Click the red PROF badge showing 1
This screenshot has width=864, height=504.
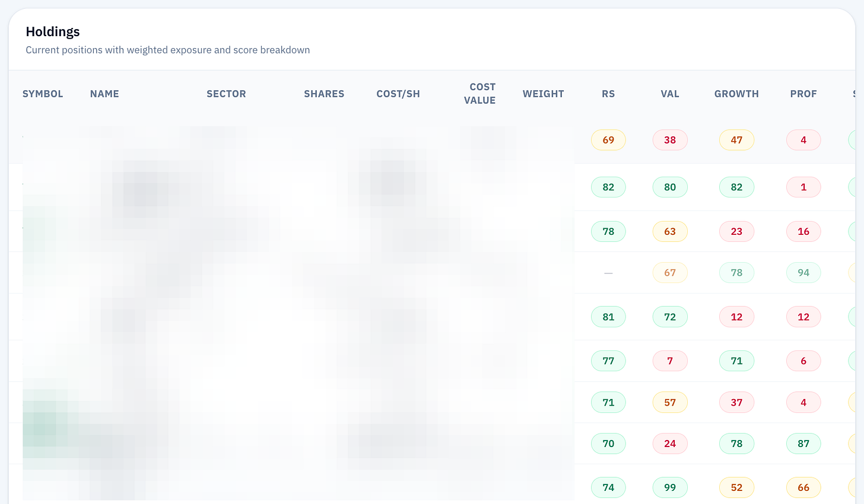click(x=803, y=187)
